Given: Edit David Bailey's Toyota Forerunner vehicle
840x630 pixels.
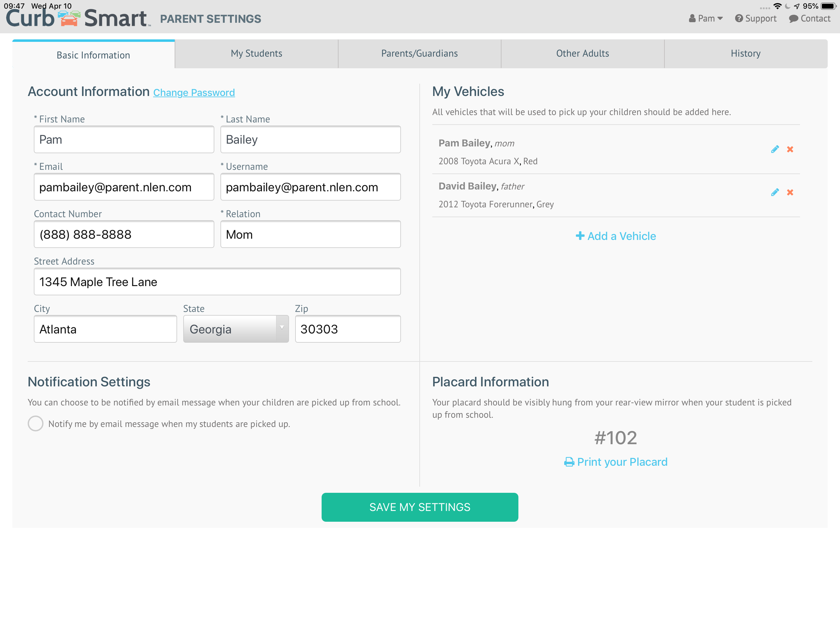Looking at the screenshot, I should coord(775,192).
